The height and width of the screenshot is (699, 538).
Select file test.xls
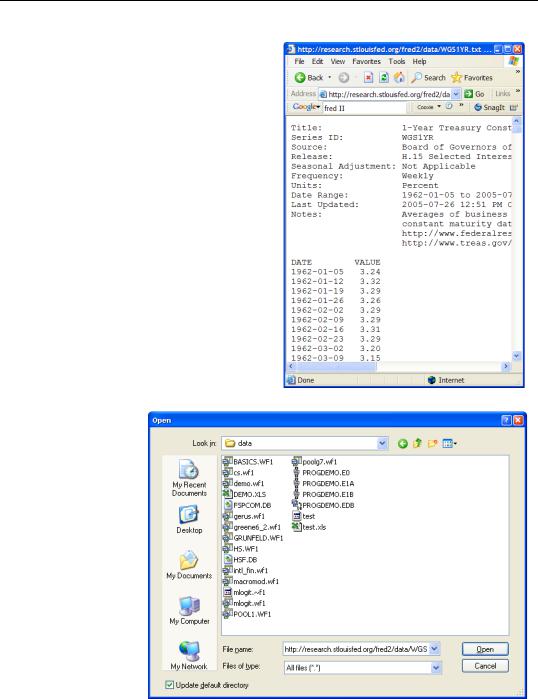(309, 527)
